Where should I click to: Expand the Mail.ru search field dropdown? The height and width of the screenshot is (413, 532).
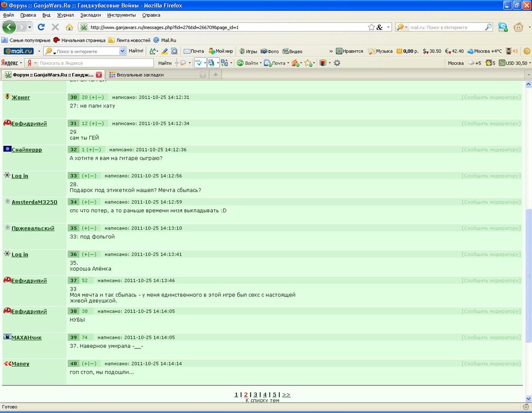pos(122,51)
